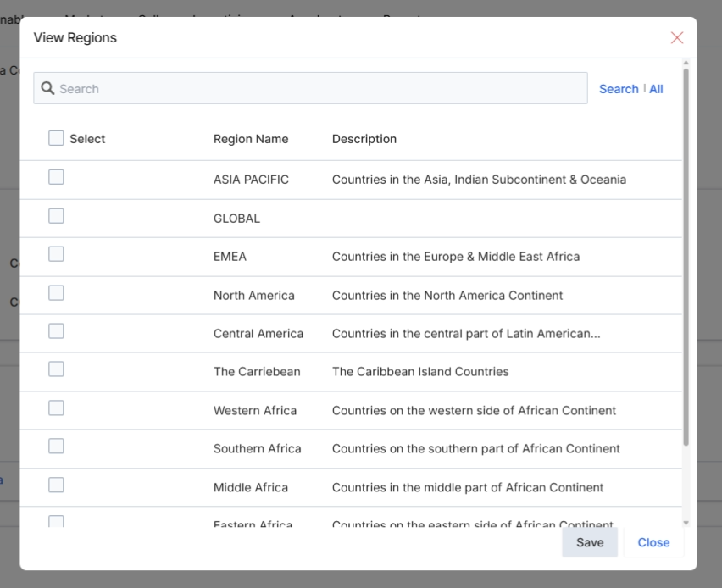Click 'Countries on the western side of African Continent'
The image size is (722, 588).
[x=474, y=410]
